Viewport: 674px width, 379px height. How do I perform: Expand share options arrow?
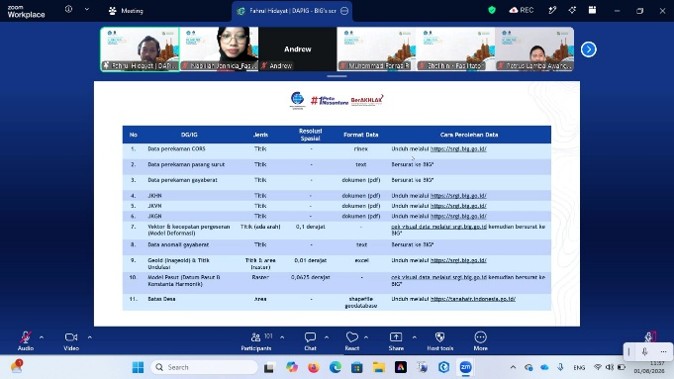(414, 338)
